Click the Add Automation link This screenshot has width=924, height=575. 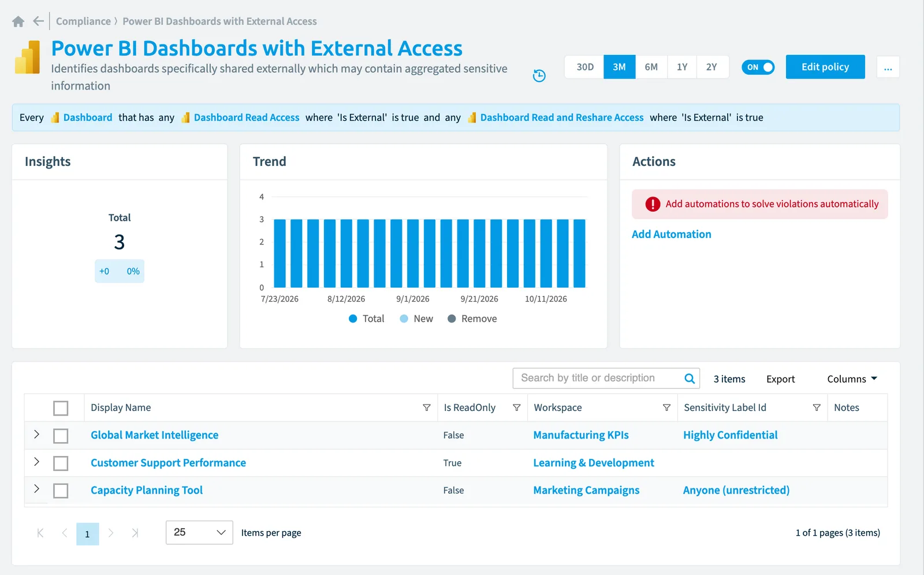pyautogui.click(x=671, y=234)
